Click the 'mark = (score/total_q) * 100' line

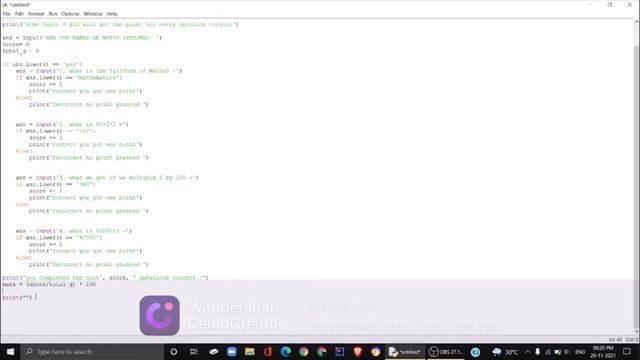click(49, 284)
